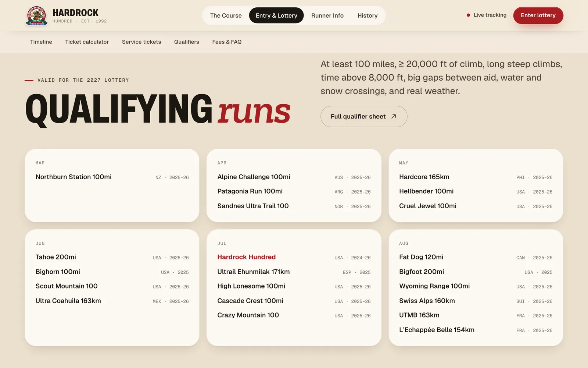Open the History tab

(367, 15)
